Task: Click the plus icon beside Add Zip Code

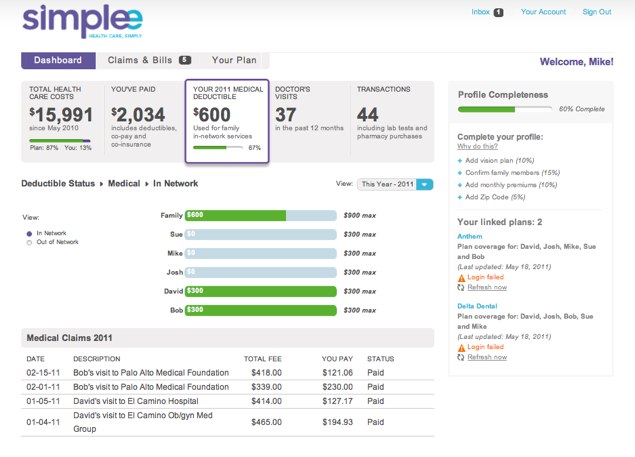Action: (460, 199)
